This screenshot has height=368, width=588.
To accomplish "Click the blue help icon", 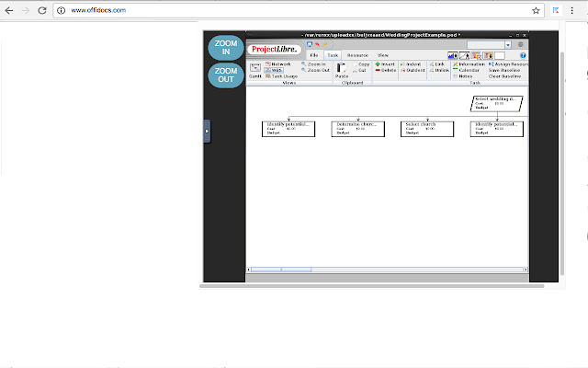I will coord(523,55).
